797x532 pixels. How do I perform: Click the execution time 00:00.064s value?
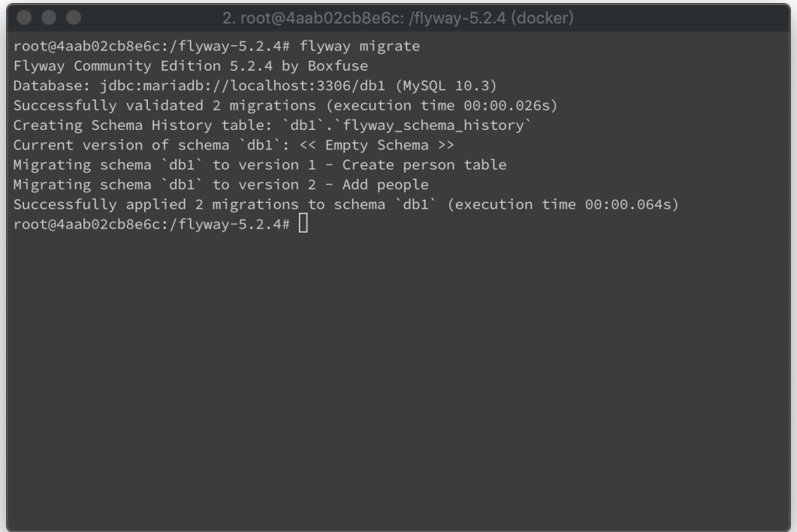628,205
